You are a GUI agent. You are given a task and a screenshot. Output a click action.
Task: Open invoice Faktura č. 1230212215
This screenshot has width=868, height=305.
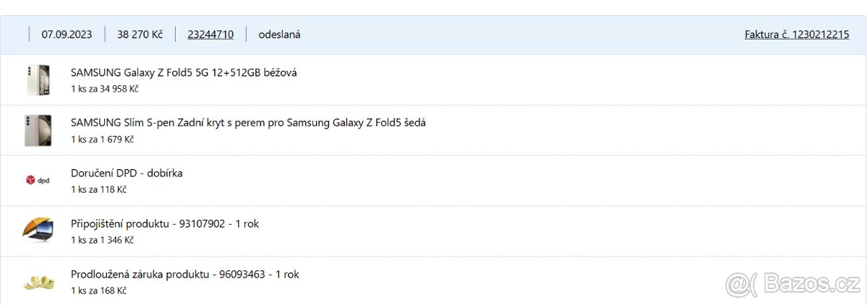[x=796, y=34]
